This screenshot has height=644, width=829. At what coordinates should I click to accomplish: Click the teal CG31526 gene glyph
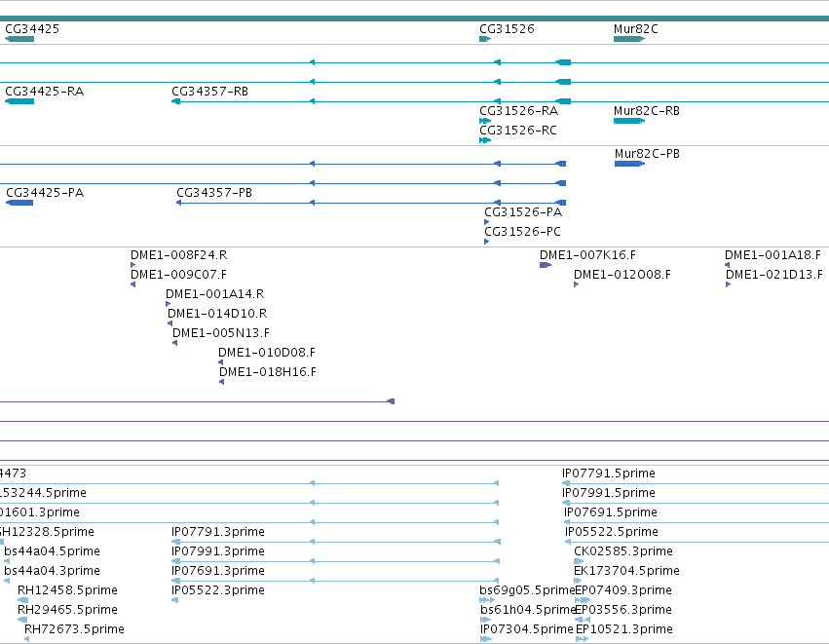[485, 39]
